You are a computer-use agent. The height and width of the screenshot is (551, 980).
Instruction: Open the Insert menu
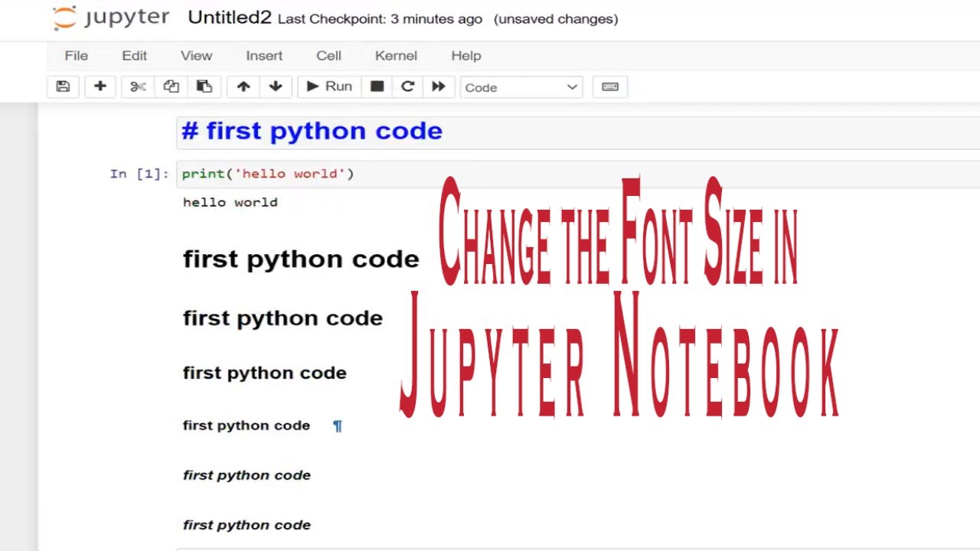tap(264, 56)
